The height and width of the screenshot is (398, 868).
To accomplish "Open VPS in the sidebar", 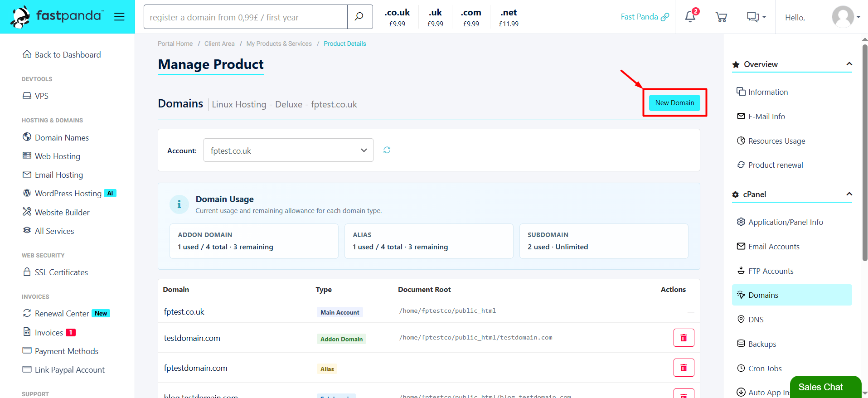I will pyautogui.click(x=36, y=96).
